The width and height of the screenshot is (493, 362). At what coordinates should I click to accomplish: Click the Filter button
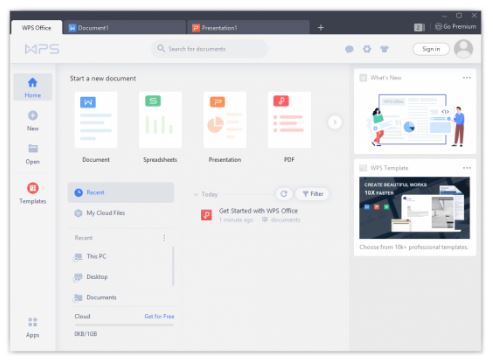312,194
